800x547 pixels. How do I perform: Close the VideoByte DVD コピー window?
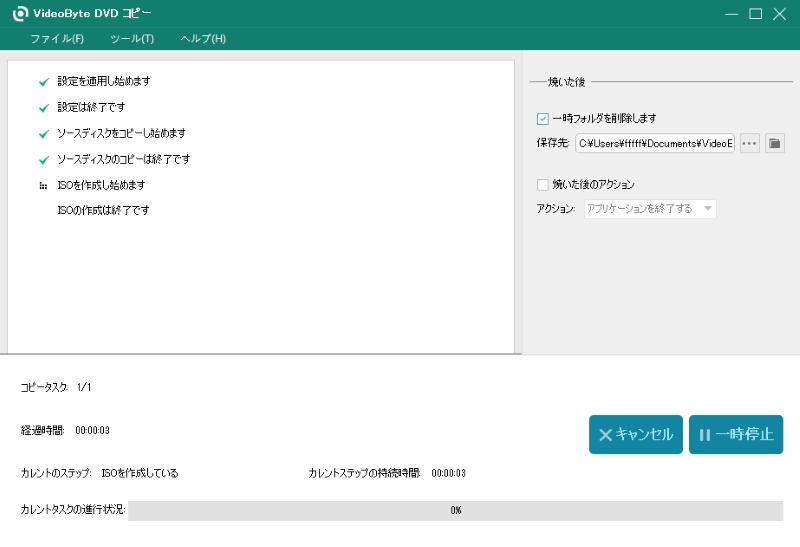pos(780,14)
